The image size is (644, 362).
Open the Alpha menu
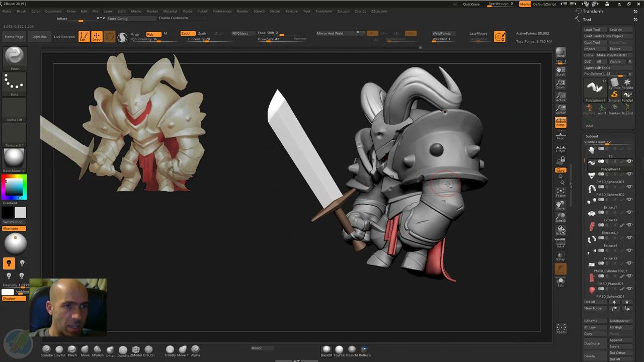7,11
